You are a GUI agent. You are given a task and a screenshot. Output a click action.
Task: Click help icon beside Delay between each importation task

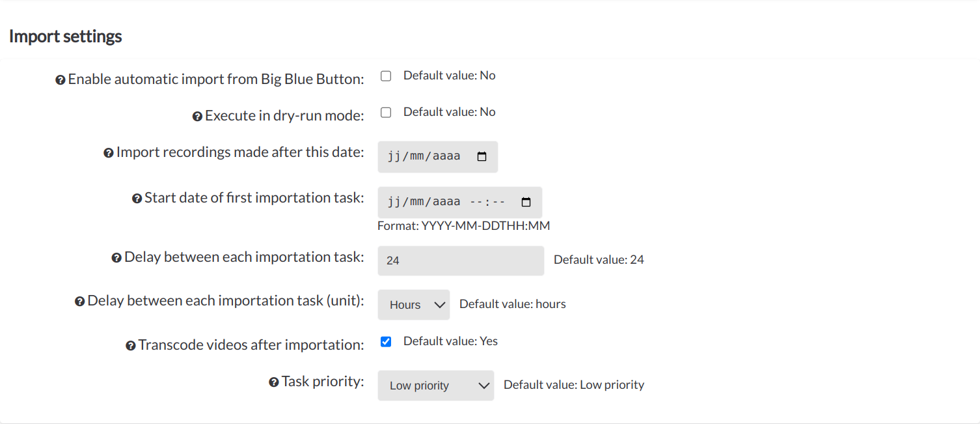pos(116,258)
